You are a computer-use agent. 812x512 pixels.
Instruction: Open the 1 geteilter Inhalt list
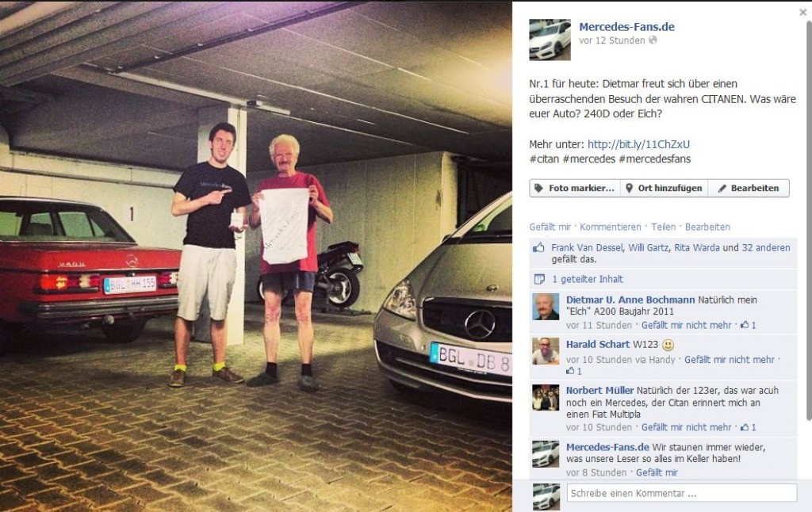click(588, 279)
